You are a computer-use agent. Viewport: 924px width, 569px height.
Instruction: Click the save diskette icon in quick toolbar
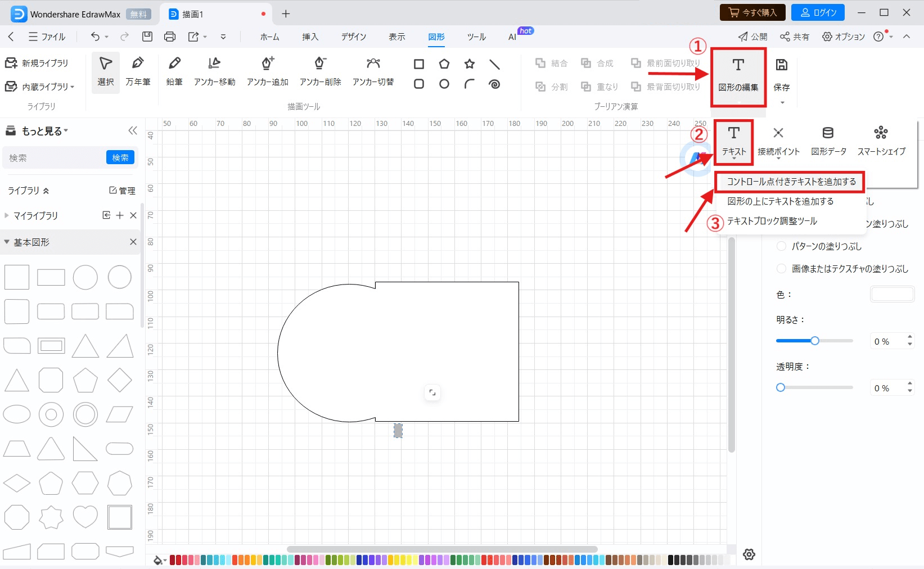tap(147, 37)
